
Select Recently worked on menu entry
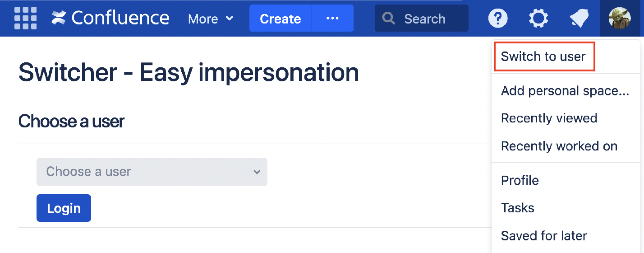[x=559, y=146]
